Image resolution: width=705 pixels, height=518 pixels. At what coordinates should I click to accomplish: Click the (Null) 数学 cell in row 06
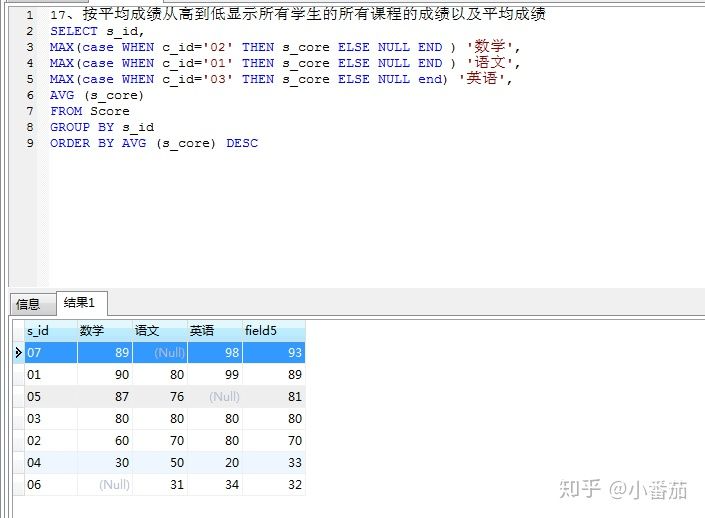pos(105,485)
